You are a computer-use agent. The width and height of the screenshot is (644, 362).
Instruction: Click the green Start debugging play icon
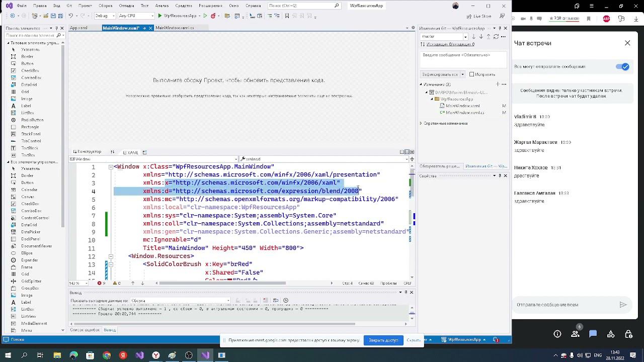[x=160, y=16]
